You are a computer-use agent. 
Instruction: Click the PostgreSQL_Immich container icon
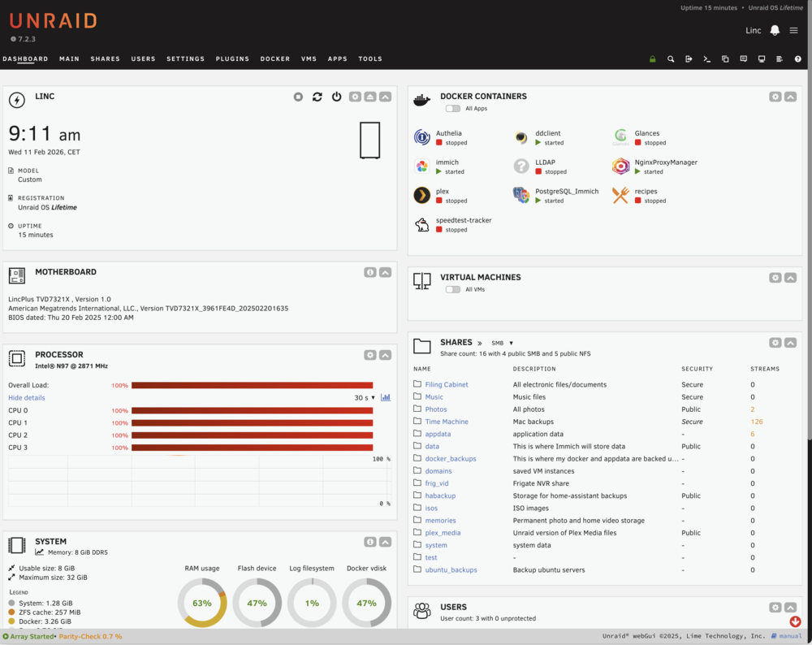click(x=521, y=195)
